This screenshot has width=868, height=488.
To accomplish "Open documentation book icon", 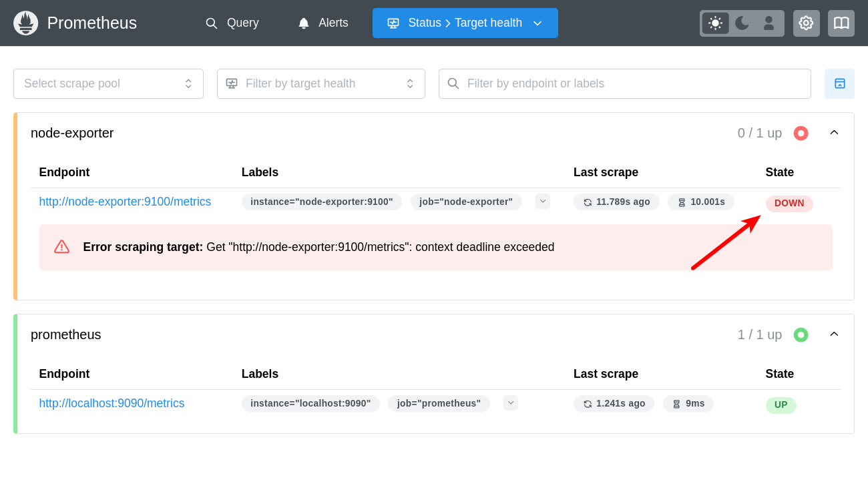I will [841, 23].
